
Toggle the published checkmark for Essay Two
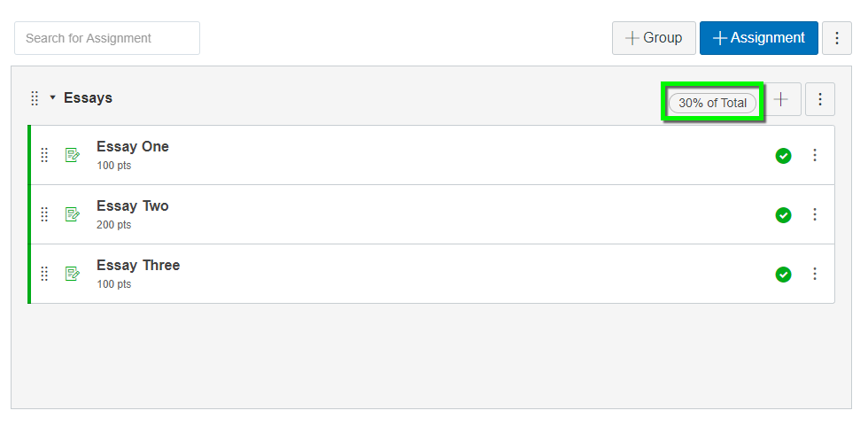(x=783, y=215)
